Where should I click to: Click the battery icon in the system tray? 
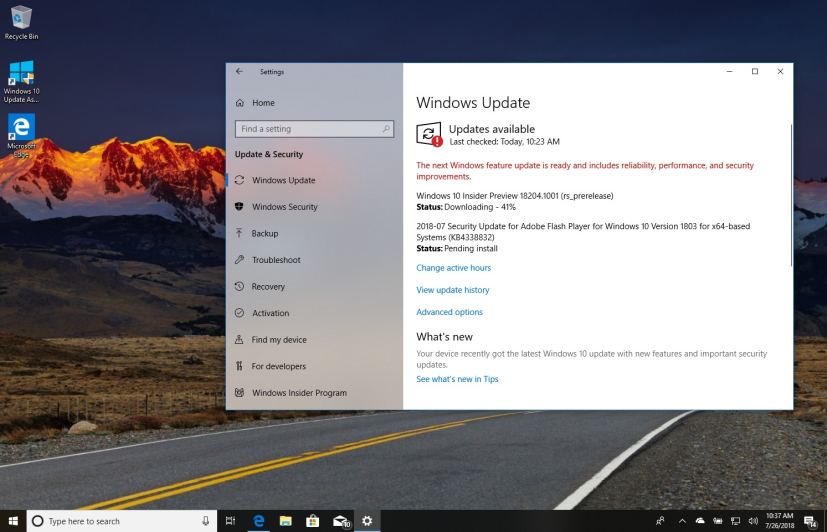coord(718,521)
